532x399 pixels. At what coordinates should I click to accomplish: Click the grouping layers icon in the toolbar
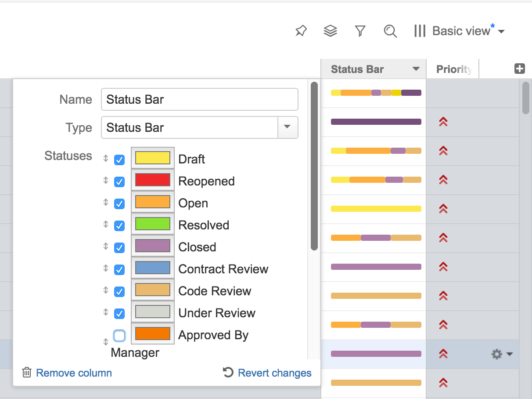[x=331, y=31]
